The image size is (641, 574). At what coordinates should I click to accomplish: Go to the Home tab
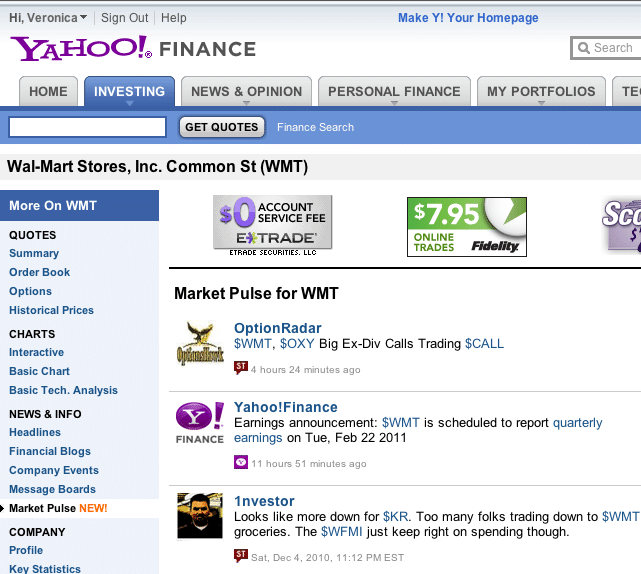(x=48, y=92)
